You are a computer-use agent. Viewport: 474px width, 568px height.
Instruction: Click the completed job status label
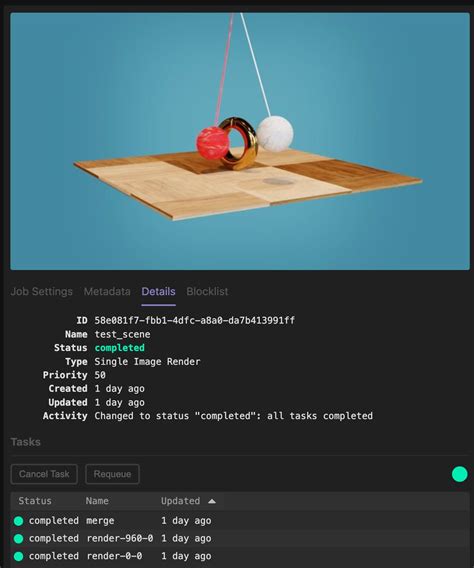pyautogui.click(x=119, y=348)
